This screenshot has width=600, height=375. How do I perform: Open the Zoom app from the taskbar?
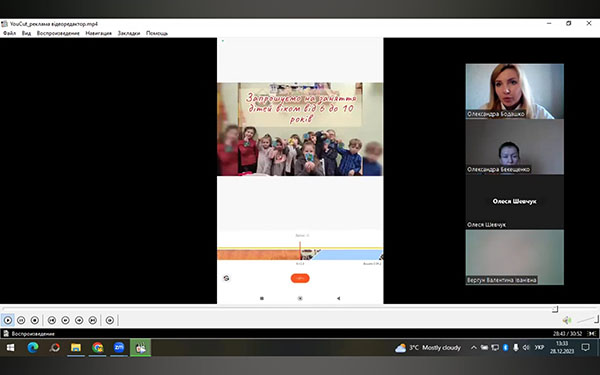119,347
